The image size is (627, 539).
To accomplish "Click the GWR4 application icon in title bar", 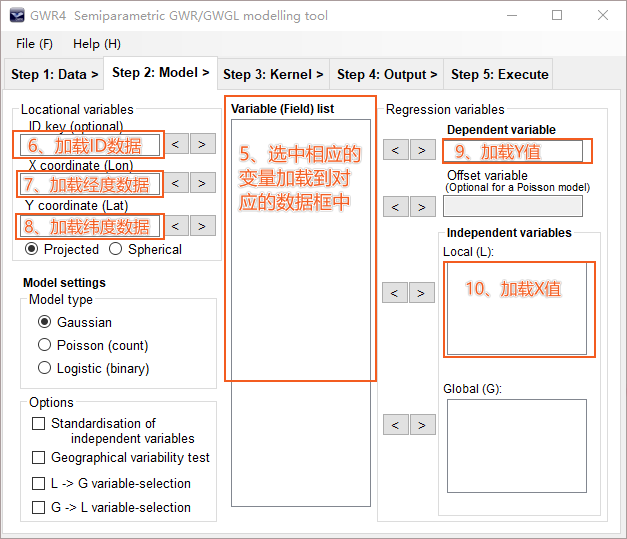I will pos(17,15).
